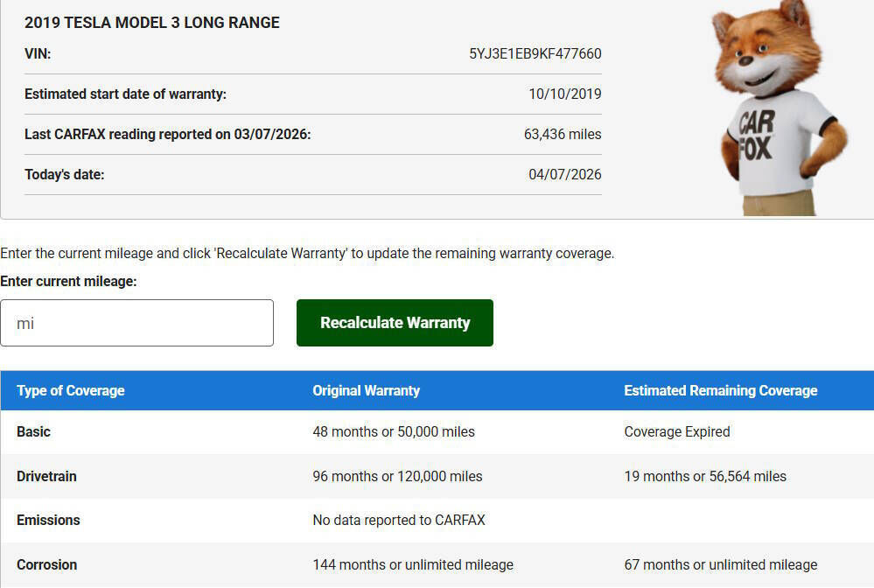
Task: Select the Emissions coverage row label
Action: [x=48, y=520]
